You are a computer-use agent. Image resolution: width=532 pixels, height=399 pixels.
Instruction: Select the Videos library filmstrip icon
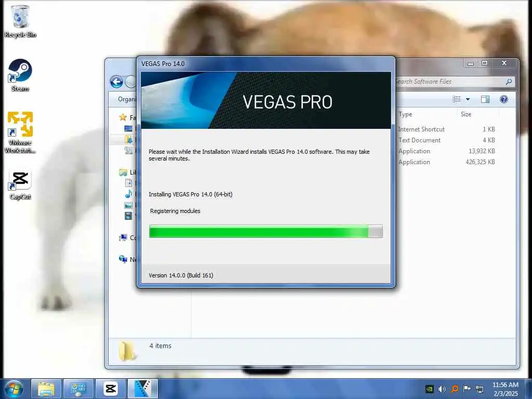click(129, 216)
